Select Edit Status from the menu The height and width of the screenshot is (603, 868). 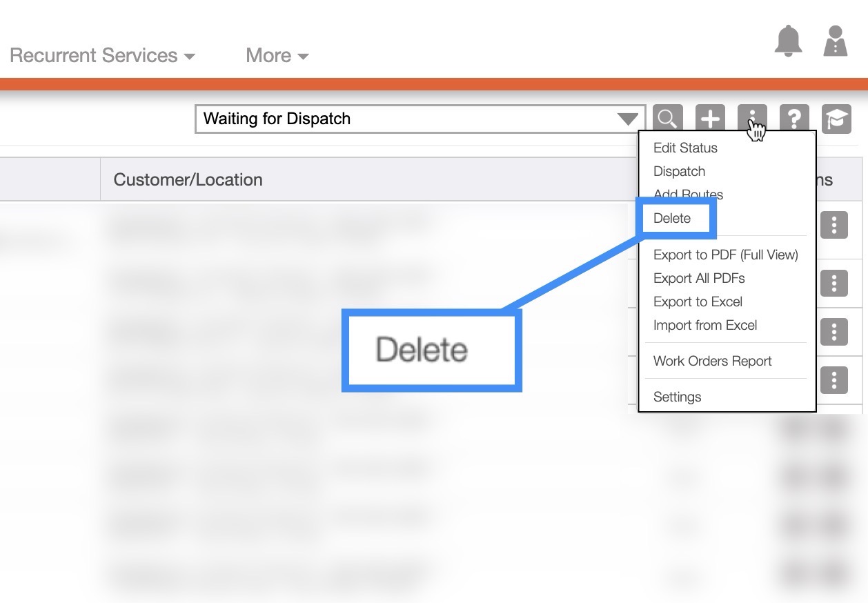point(685,148)
